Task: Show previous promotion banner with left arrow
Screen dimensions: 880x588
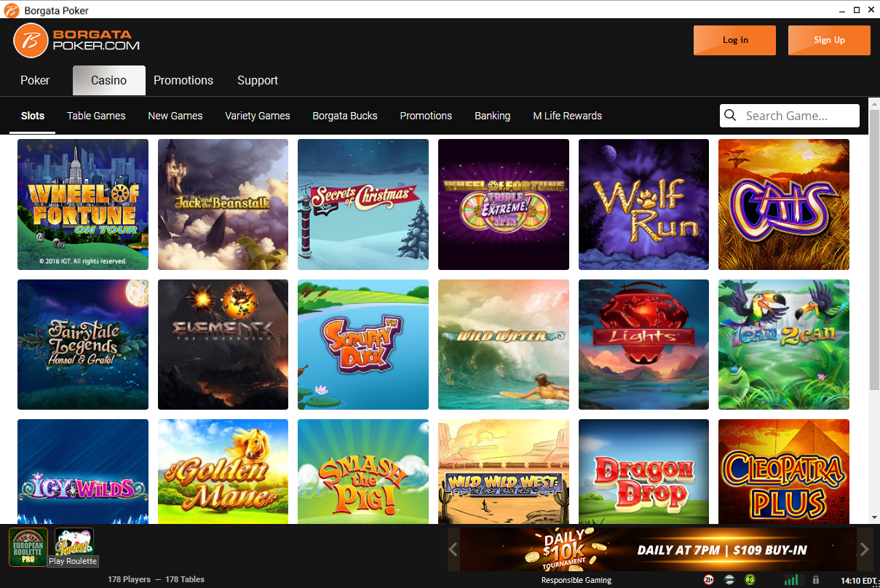Action: click(x=453, y=549)
